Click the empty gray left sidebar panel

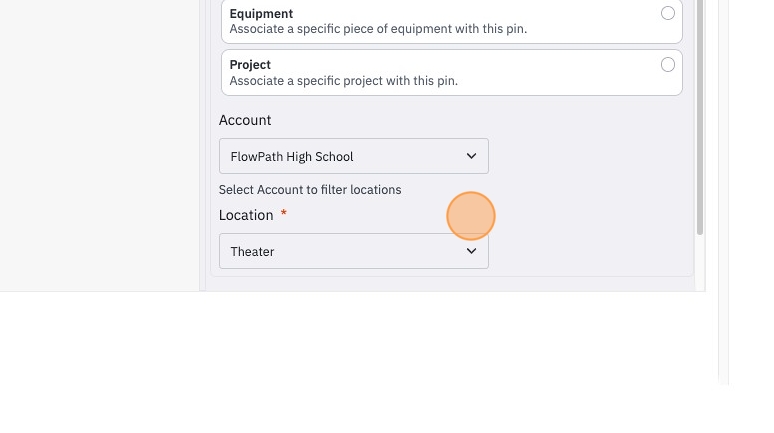click(x=99, y=145)
